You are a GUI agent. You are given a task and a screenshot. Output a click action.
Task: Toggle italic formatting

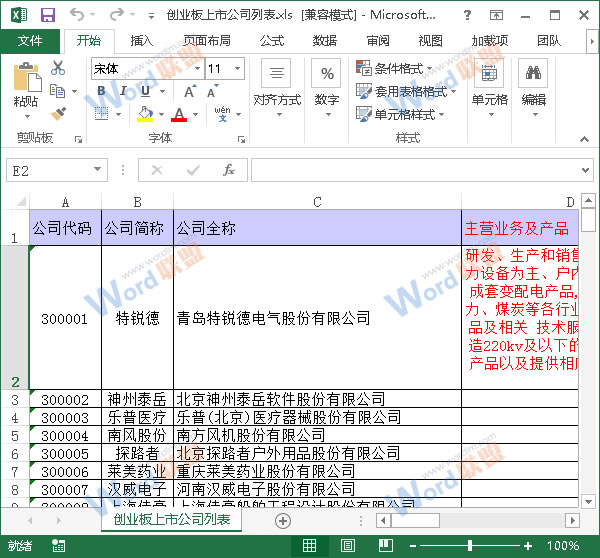point(123,91)
